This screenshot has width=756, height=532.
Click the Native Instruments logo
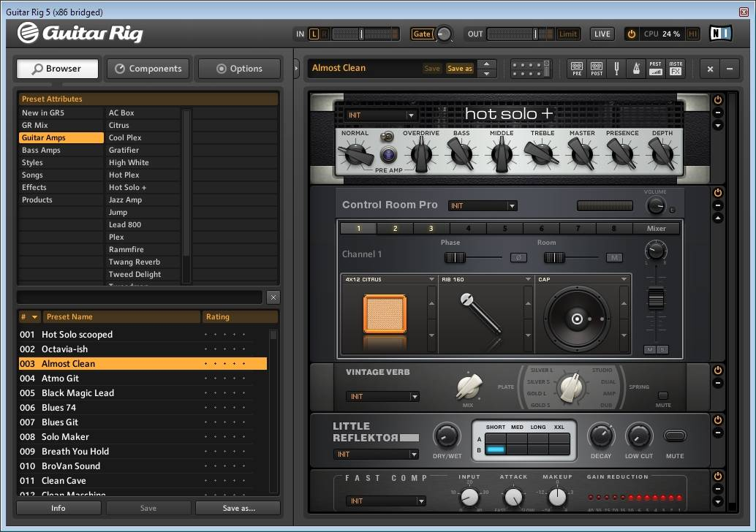coord(720,34)
